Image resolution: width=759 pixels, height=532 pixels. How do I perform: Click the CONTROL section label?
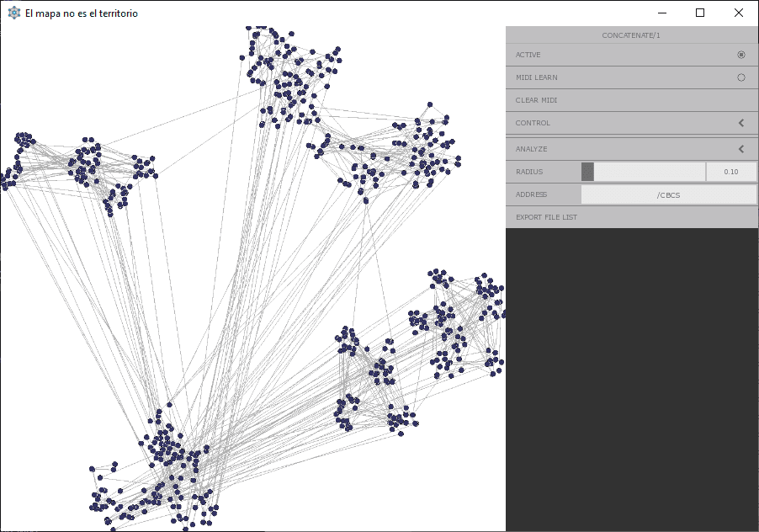pyautogui.click(x=533, y=123)
